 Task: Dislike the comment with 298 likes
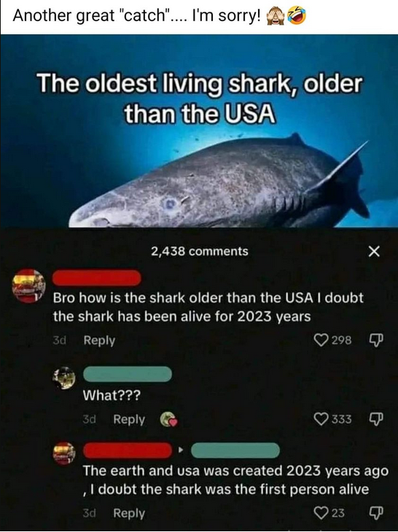[376, 340]
